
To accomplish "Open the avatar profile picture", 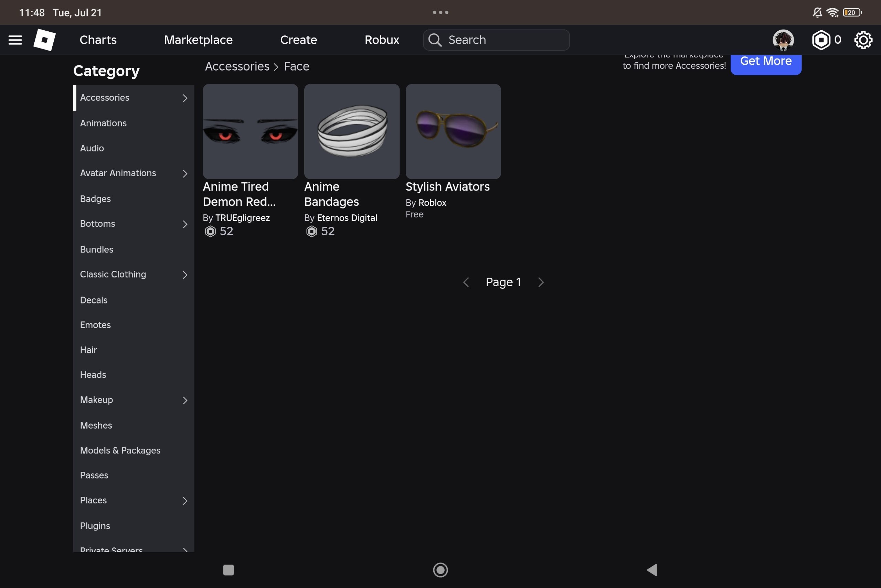I will pyautogui.click(x=783, y=40).
